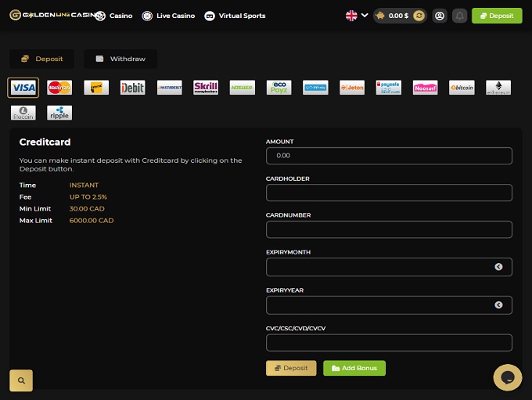Expand the language selector with UK flag
The height and width of the screenshot is (400, 532).
[x=357, y=15]
